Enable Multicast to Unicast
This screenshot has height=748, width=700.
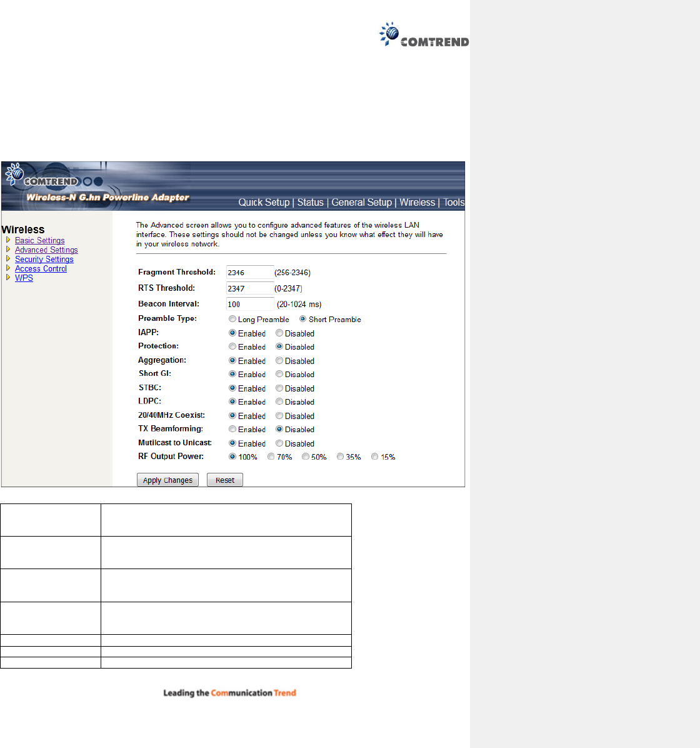pos(232,443)
